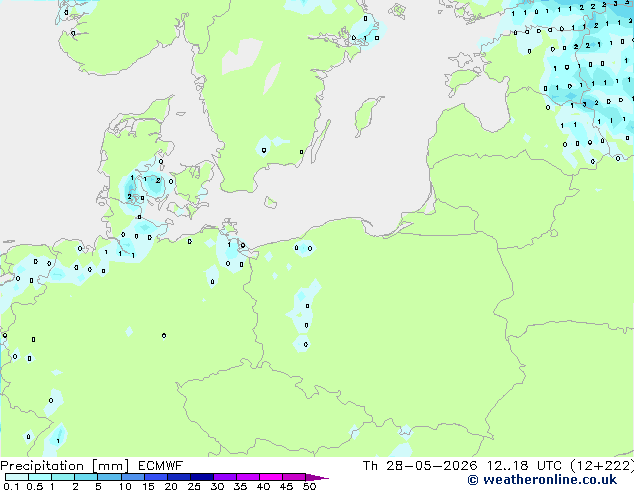Click the 20–25 mm legend color swatch
Image resolution: width=634 pixels, height=490 pixels.
pos(178,477)
